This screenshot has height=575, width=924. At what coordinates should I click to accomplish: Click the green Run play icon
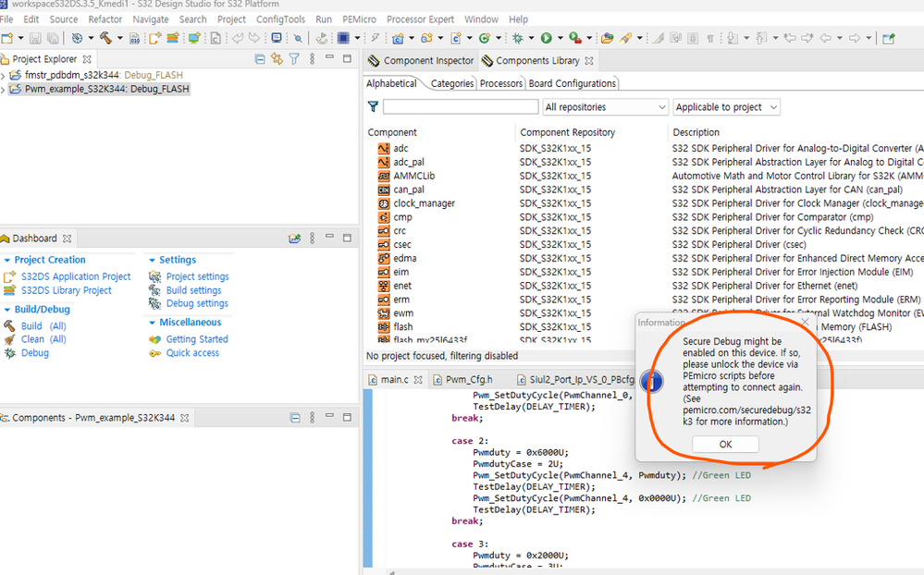point(547,38)
